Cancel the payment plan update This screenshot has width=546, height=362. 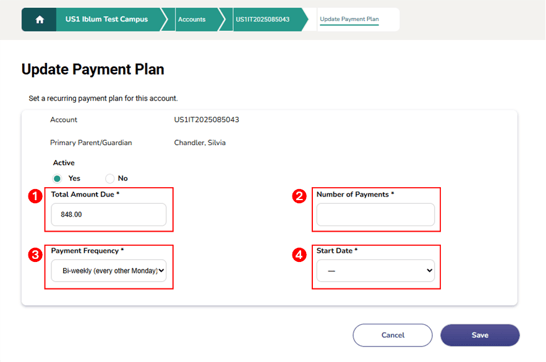click(x=393, y=335)
